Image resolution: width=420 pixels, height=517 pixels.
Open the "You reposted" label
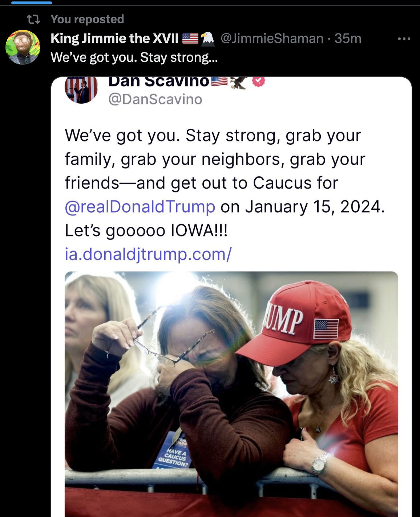pos(87,19)
